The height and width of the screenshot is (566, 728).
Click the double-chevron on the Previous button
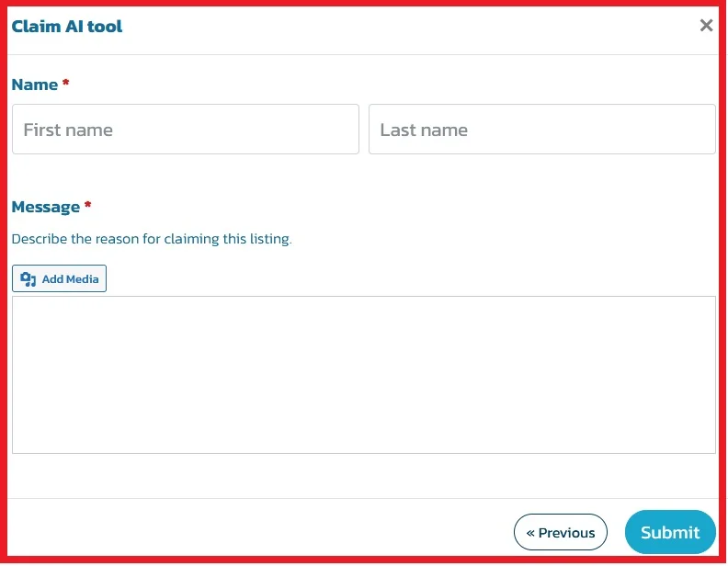pos(530,533)
